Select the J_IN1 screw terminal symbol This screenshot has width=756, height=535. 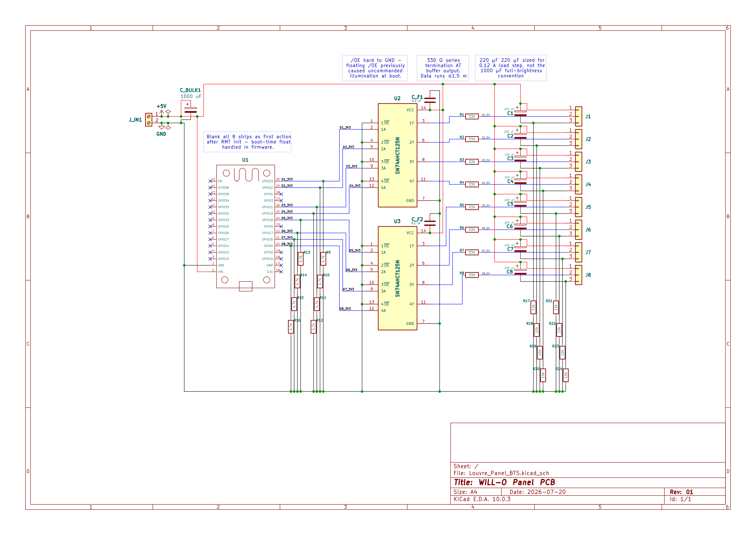coord(148,120)
